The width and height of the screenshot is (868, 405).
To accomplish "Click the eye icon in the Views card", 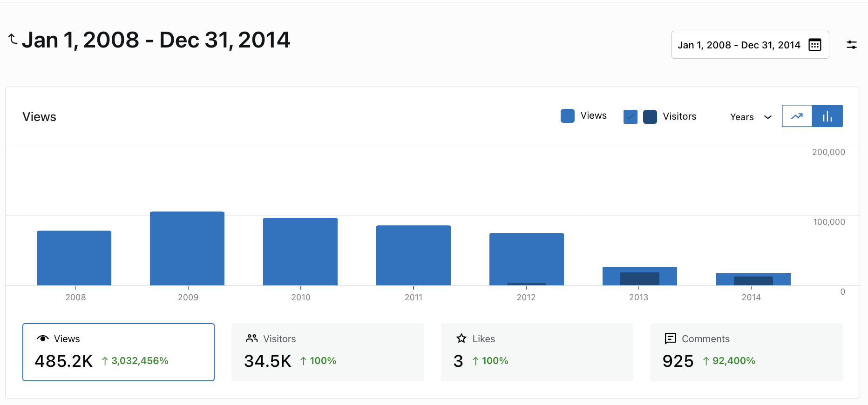I will click(x=43, y=338).
